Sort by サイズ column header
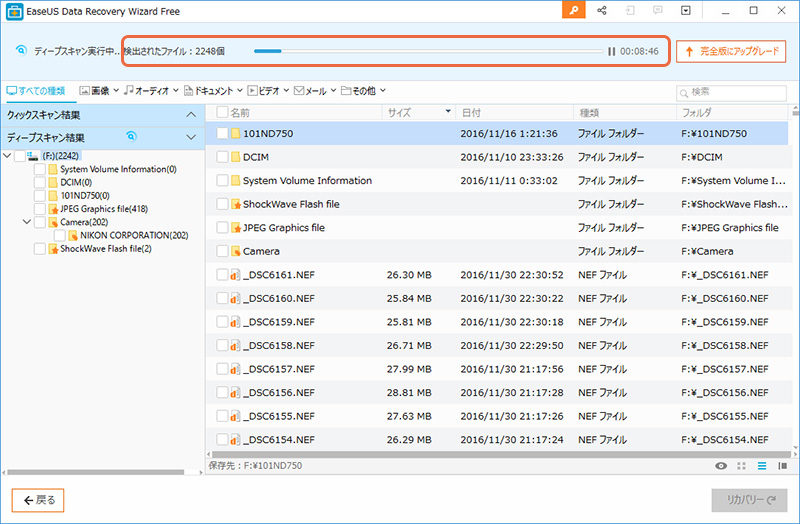Viewport: 800px width, 524px height. tap(399, 113)
